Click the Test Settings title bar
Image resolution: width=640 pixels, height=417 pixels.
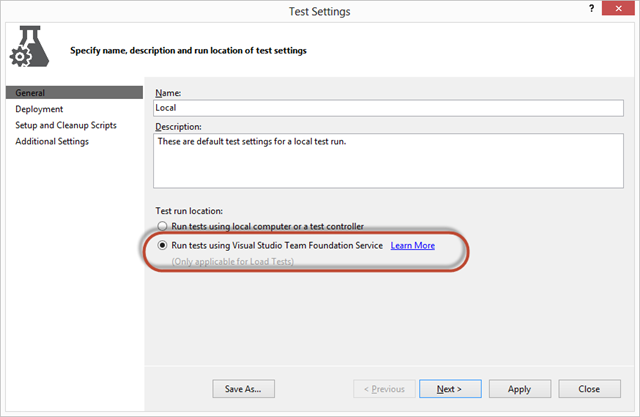click(x=320, y=11)
